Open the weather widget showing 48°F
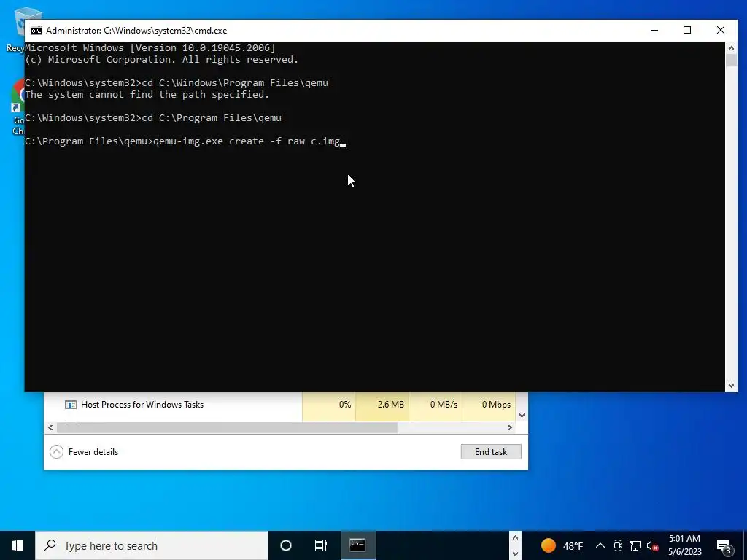 pos(562,545)
